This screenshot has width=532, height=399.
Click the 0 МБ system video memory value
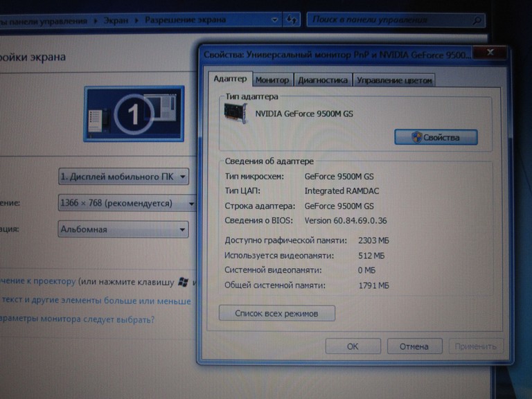coord(366,270)
